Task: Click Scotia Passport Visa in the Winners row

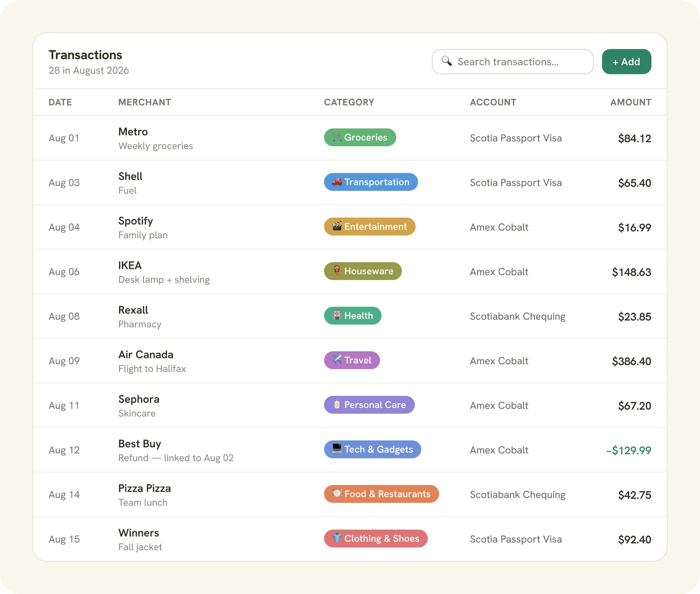Action: pos(516,539)
